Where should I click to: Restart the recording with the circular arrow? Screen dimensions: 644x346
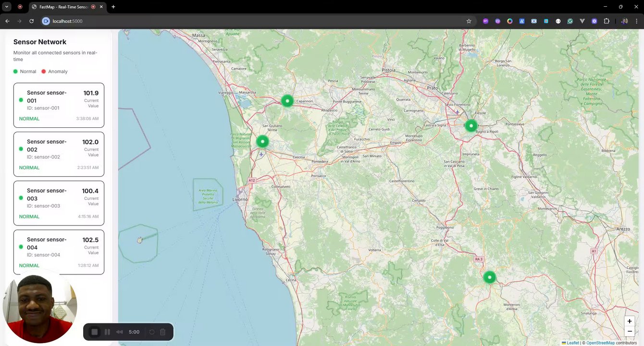tap(152, 332)
